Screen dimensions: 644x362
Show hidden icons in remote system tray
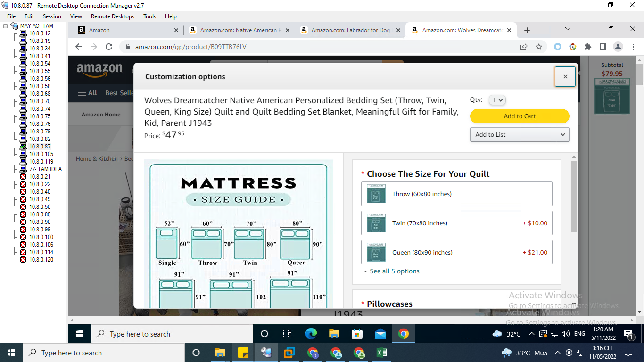[x=531, y=334]
